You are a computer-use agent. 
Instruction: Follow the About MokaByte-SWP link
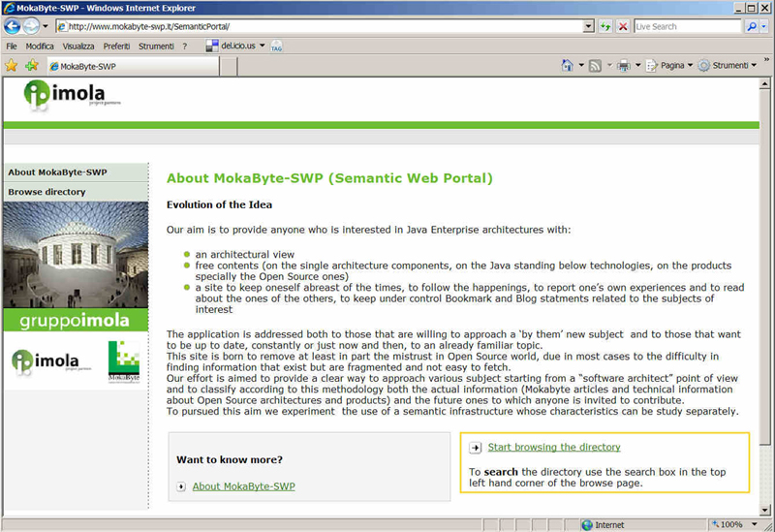[x=244, y=486]
